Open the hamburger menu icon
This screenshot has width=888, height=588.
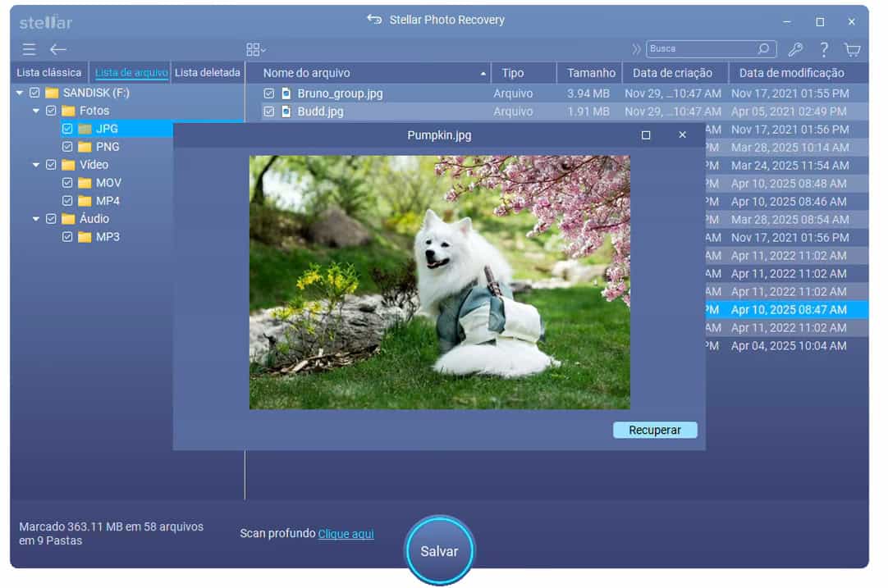(30, 49)
